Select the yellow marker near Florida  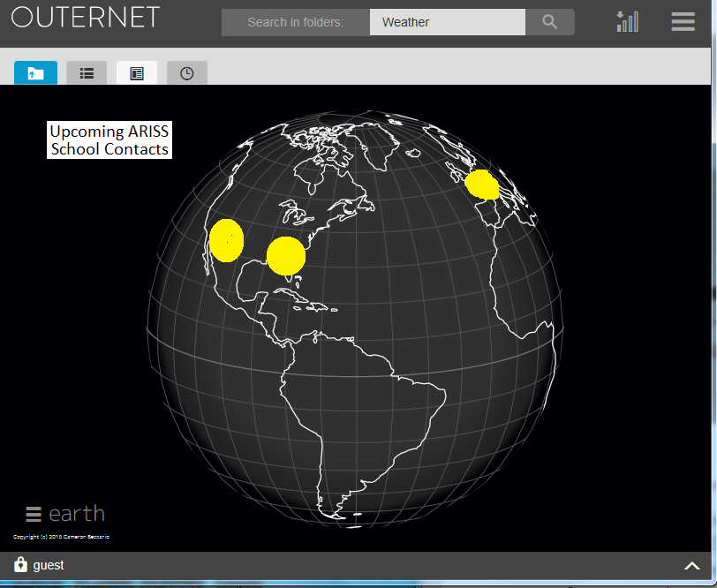coord(285,255)
